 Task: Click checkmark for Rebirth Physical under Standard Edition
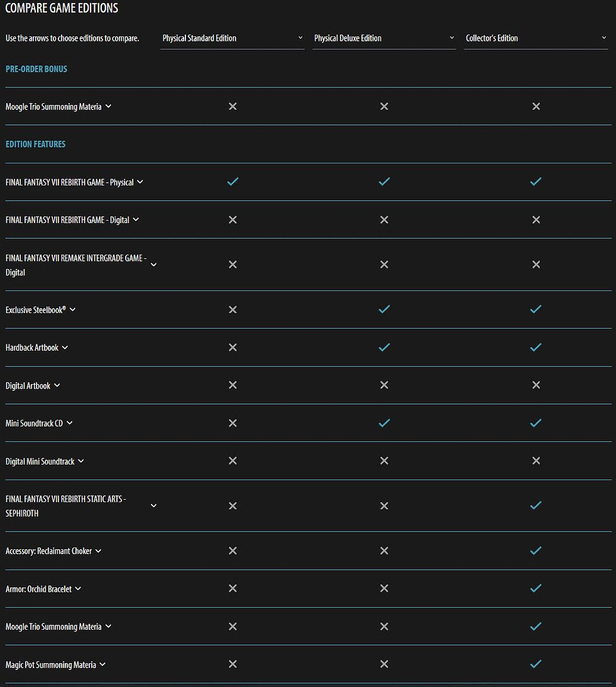point(233,182)
